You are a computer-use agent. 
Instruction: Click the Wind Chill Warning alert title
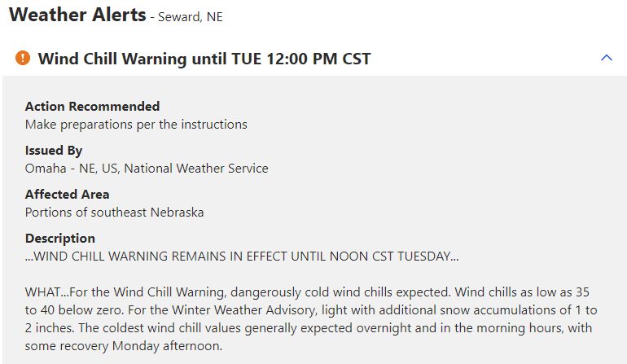point(133,59)
